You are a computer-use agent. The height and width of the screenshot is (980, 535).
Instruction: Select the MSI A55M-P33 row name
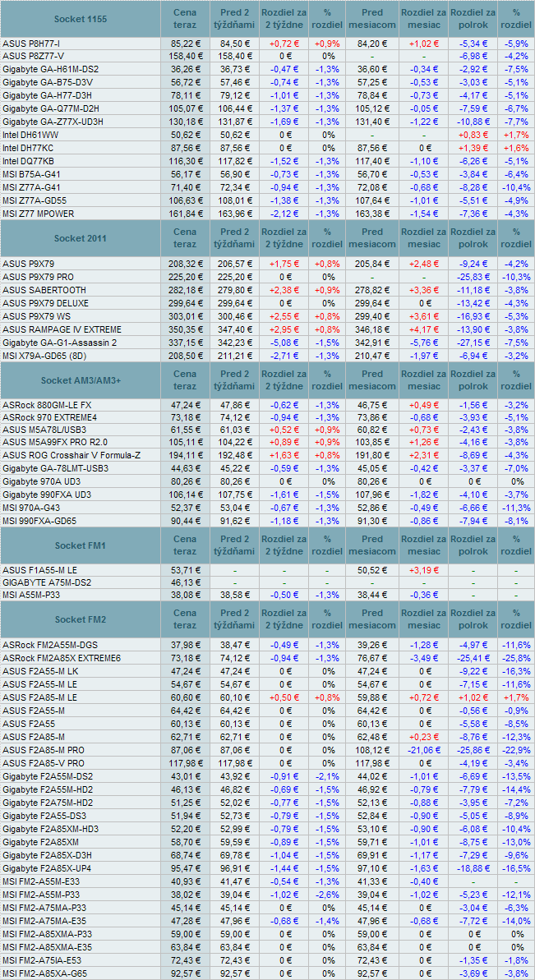tap(33, 595)
